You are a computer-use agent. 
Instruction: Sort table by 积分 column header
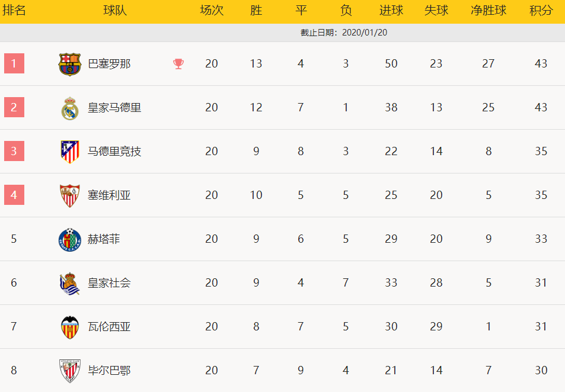[541, 11]
